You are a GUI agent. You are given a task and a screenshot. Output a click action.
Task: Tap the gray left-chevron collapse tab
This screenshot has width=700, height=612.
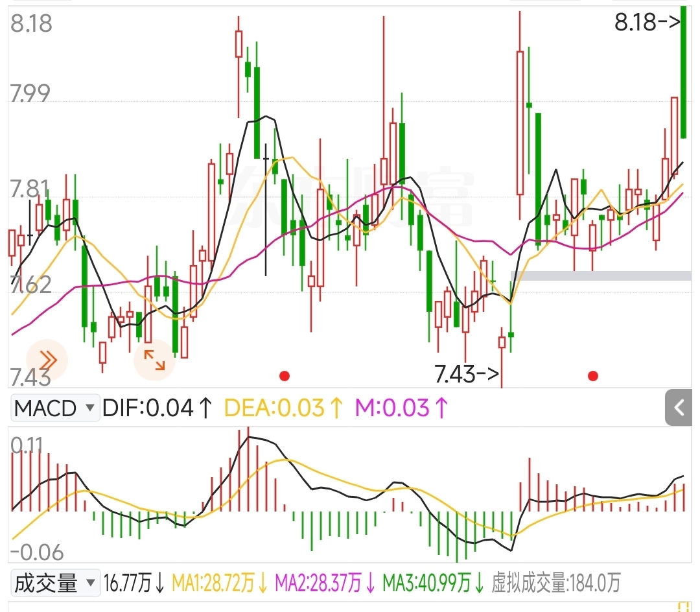pyautogui.click(x=679, y=408)
